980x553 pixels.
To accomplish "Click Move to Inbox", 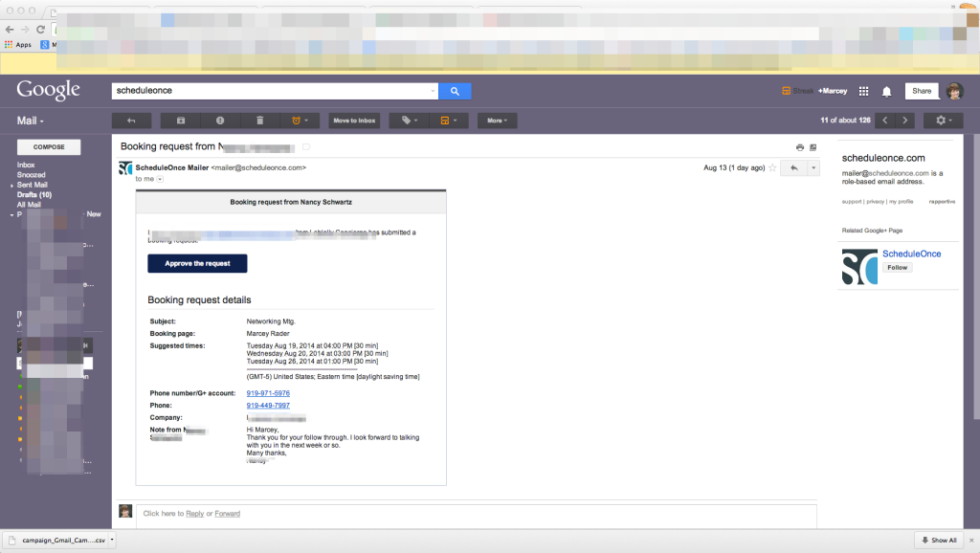I will [x=354, y=121].
